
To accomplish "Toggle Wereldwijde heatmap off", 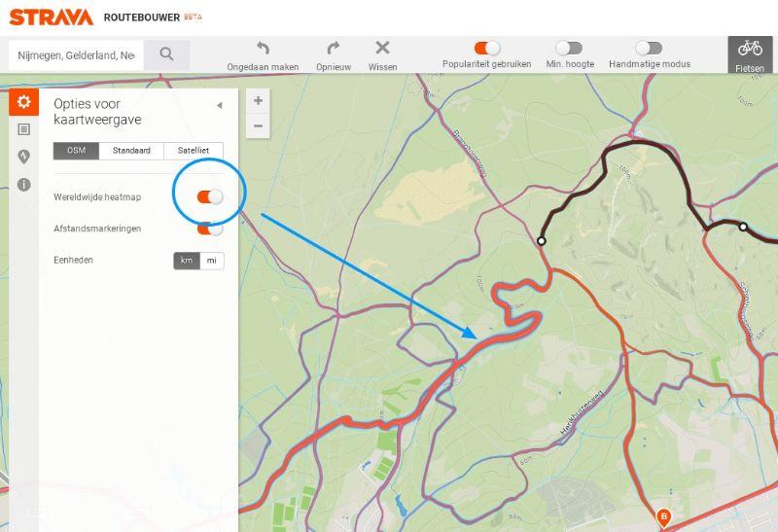I will point(210,196).
